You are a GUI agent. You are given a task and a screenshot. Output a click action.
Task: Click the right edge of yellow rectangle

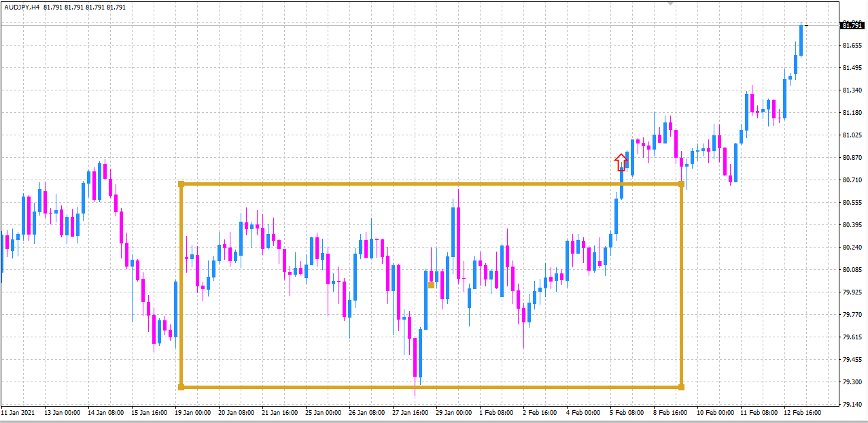coord(681,285)
